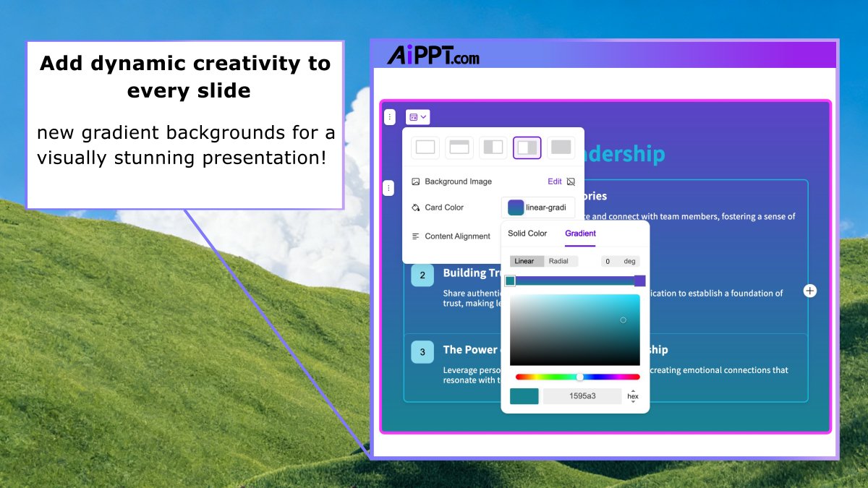Select the blank full-card layout option
Screen dimensions: 868x488
pos(425,147)
